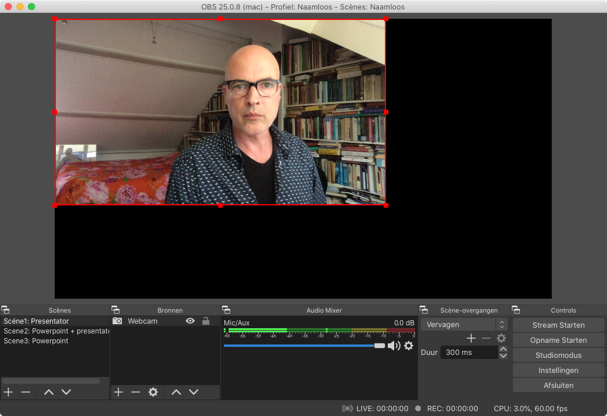Open the Vervagen transition dropdown
Image resolution: width=607 pixels, height=416 pixels.
pyautogui.click(x=464, y=324)
